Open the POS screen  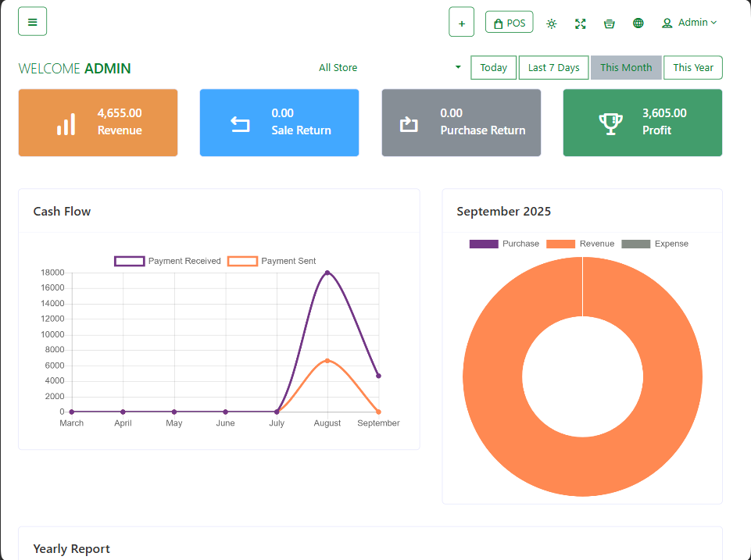(509, 23)
